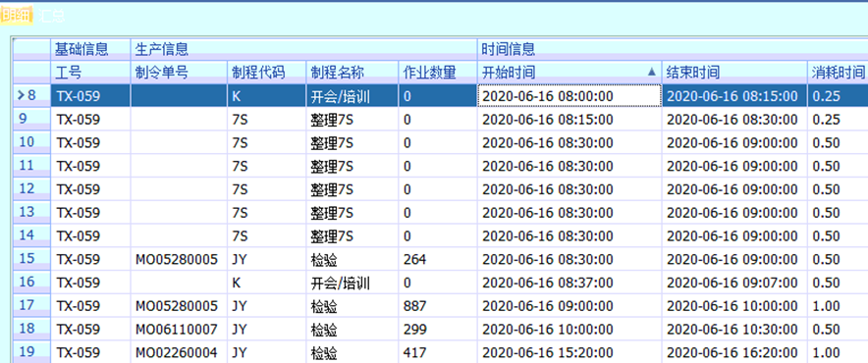Screen dimensions: 868x363
Task: Click 整理7S cell in row 11
Action: coord(353,166)
